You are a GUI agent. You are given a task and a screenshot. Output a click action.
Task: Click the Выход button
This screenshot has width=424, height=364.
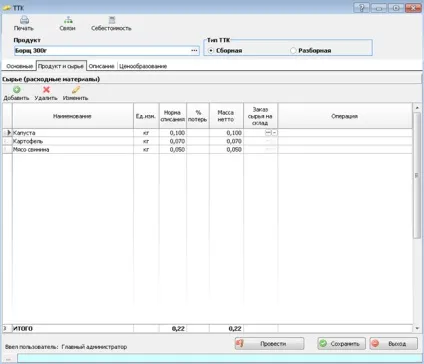pyautogui.click(x=394, y=344)
